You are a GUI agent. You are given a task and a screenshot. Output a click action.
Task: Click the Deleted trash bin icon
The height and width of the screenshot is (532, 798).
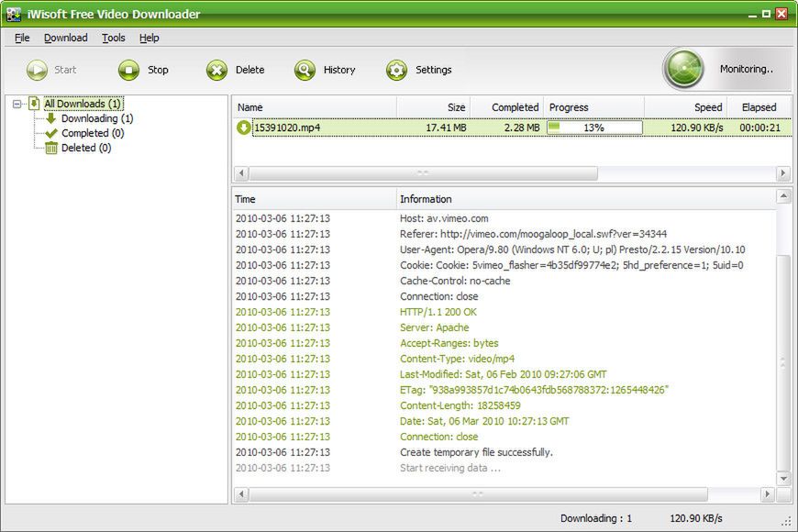click(x=50, y=148)
